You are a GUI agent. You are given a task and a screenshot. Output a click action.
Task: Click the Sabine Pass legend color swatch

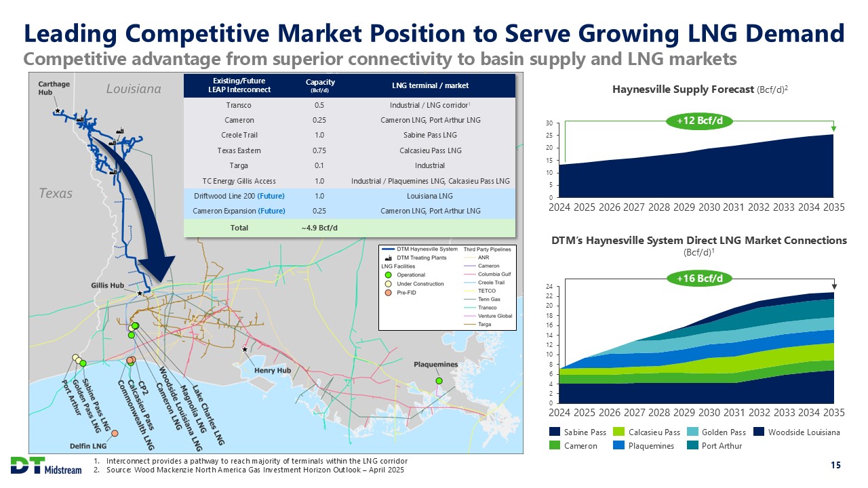point(555,432)
